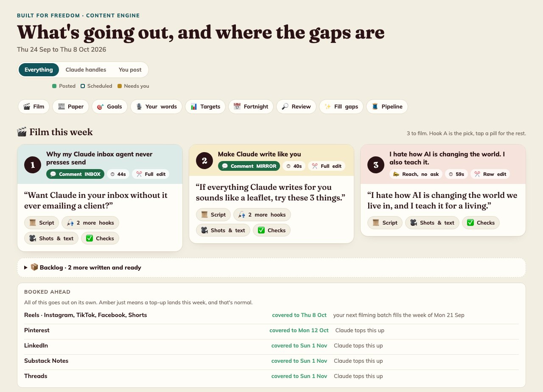Expand the Backlog disclosure triangle
Viewport: 543px width, 392px height.
tap(26, 267)
